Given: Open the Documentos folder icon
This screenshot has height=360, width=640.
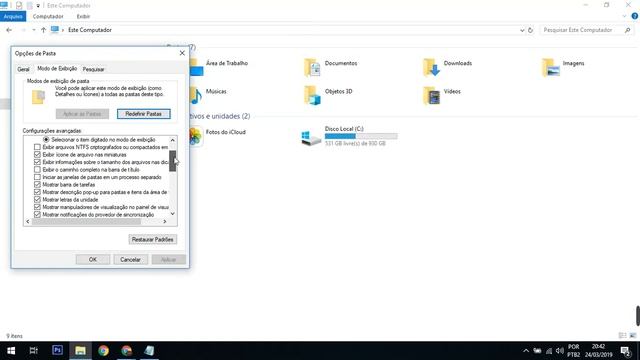Looking at the screenshot, I should click(312, 68).
